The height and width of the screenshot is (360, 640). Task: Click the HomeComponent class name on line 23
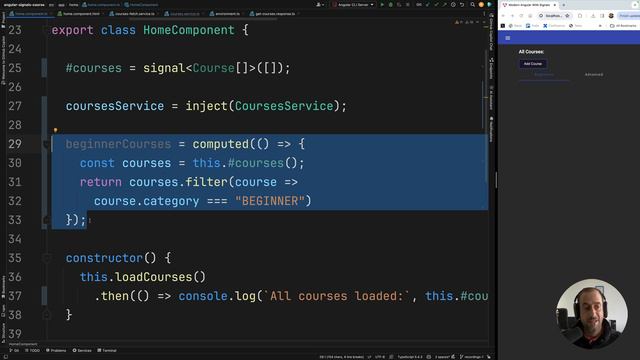pyautogui.click(x=189, y=30)
